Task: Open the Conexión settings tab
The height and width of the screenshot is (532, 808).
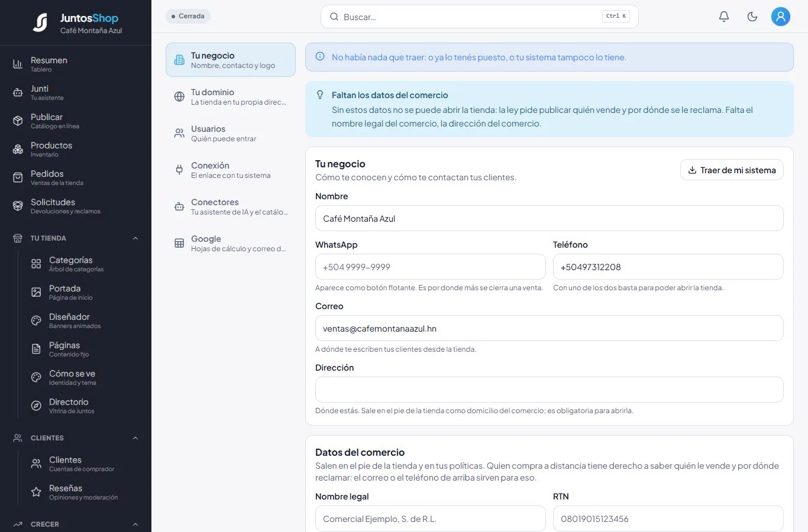Action: tap(231, 170)
